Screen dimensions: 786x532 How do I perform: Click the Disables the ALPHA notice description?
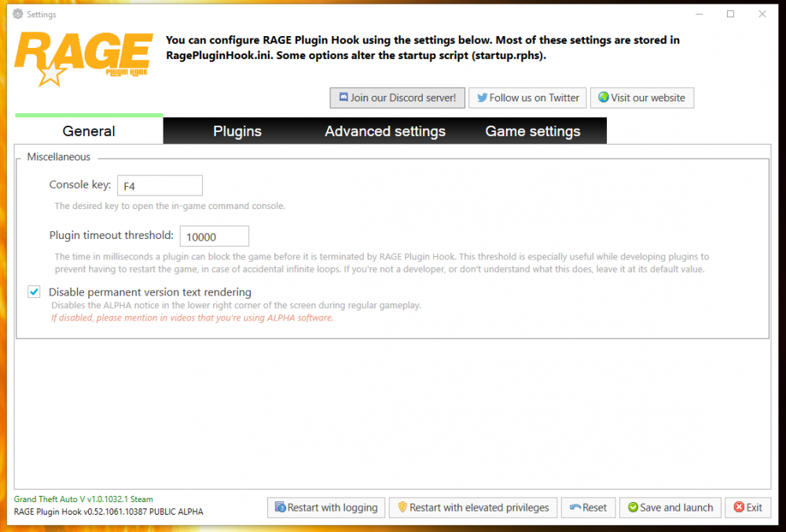pyautogui.click(x=236, y=305)
